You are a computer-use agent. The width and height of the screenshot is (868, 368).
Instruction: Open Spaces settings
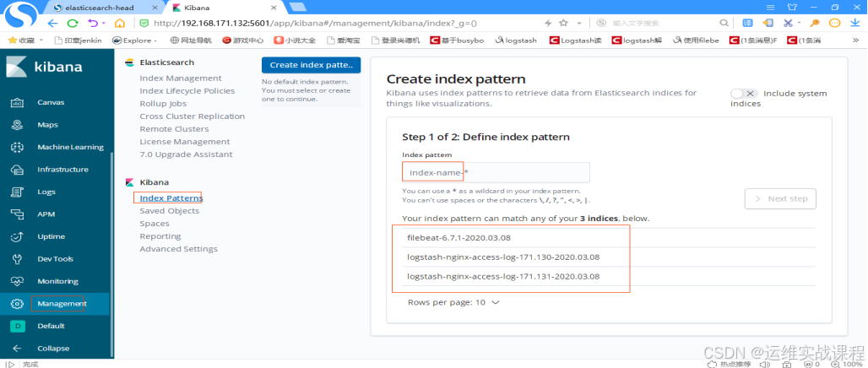[155, 224]
